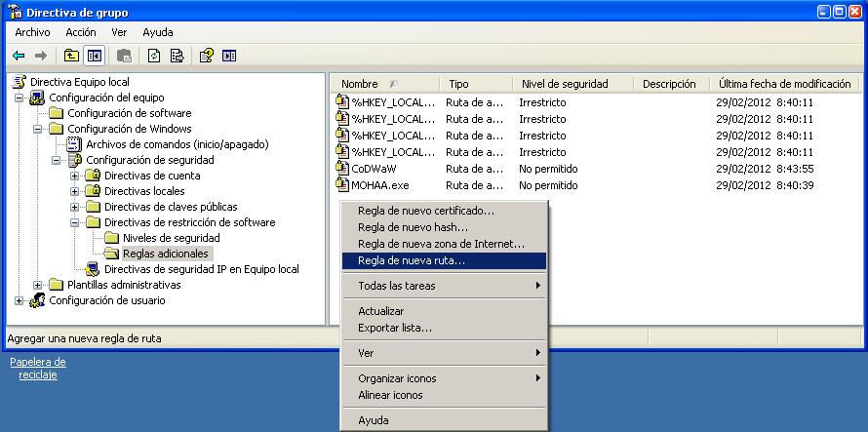Sort by Nivel de seguridad column header

click(572, 84)
